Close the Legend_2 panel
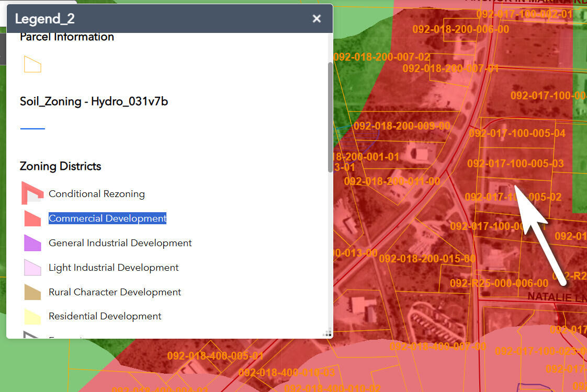Image resolution: width=587 pixels, height=392 pixels. pyautogui.click(x=317, y=19)
